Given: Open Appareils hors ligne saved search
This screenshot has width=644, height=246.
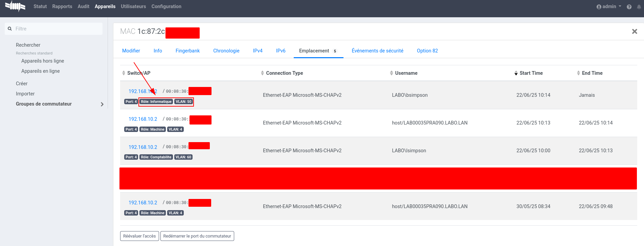Looking at the screenshot, I should (x=43, y=61).
